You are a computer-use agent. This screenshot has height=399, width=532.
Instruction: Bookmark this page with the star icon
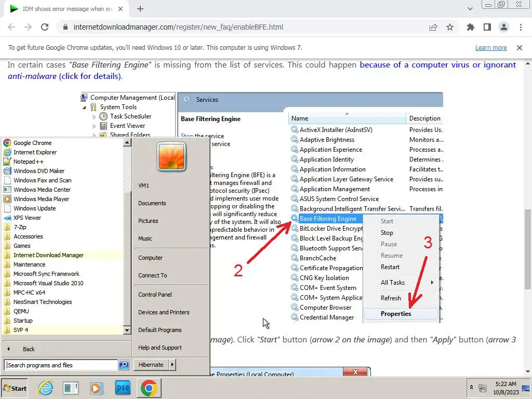click(450, 27)
